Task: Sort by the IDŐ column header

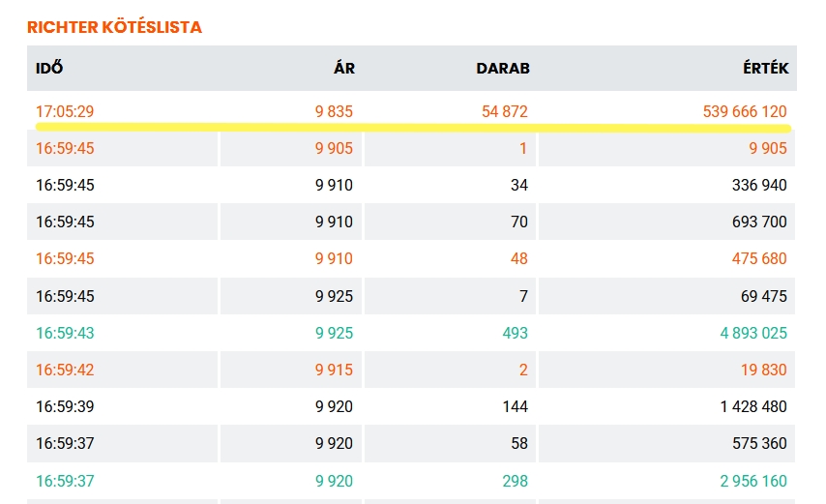Action: [x=49, y=69]
